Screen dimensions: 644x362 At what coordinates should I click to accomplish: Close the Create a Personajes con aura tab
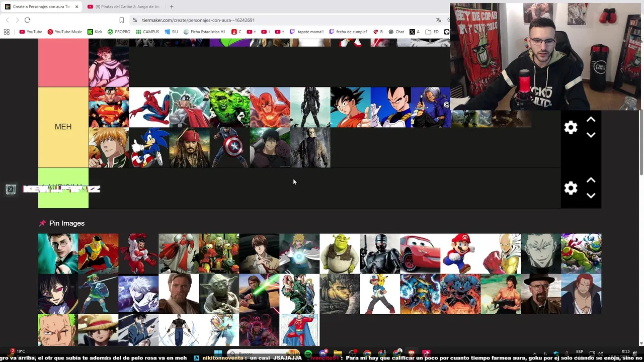[x=76, y=7]
